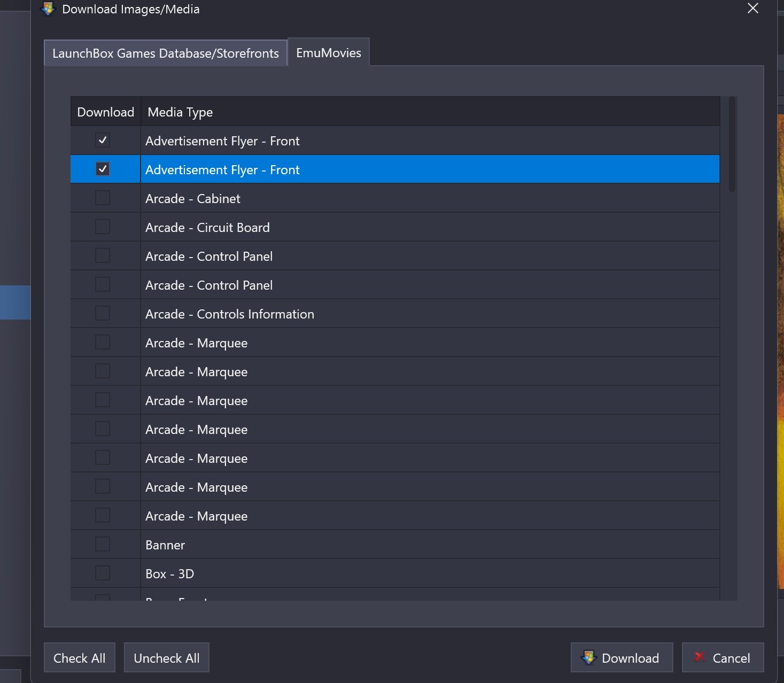
Task: Start the download with the Download button
Action: click(622, 657)
